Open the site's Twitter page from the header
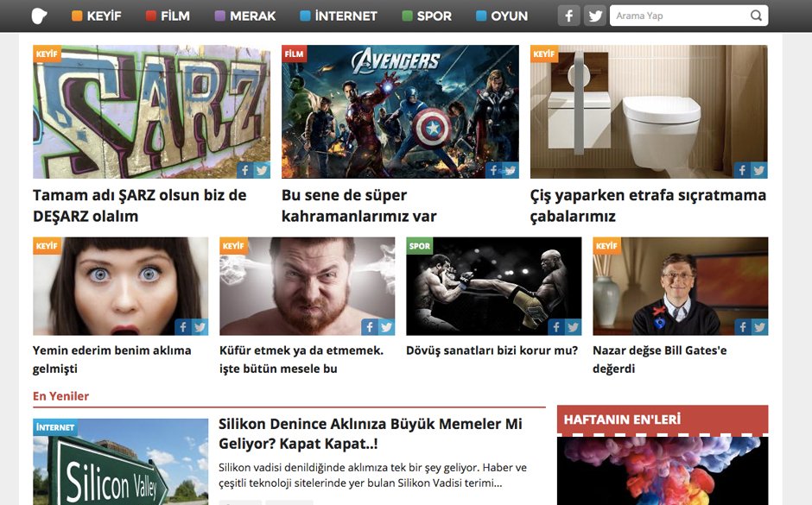This screenshot has width=812, height=505. [595, 15]
